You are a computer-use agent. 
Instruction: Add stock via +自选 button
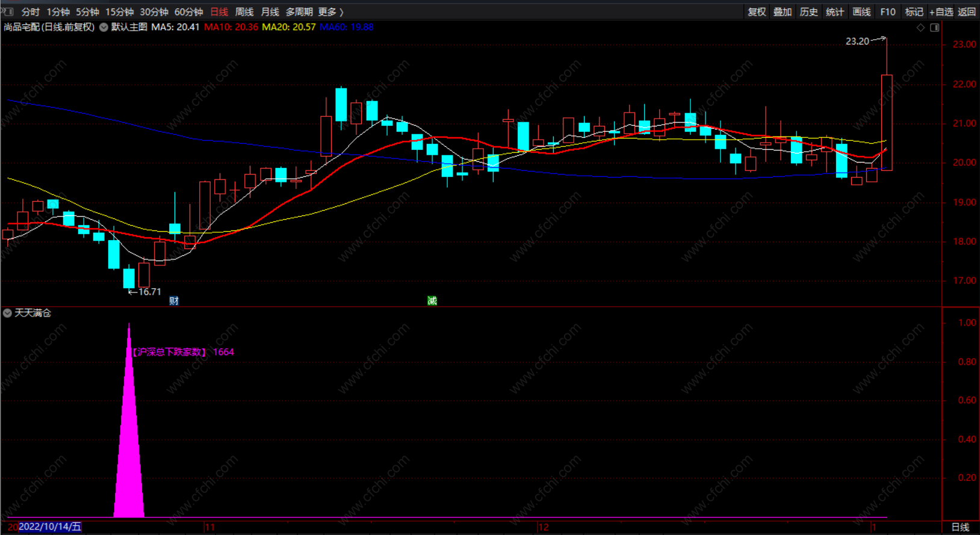pyautogui.click(x=941, y=12)
